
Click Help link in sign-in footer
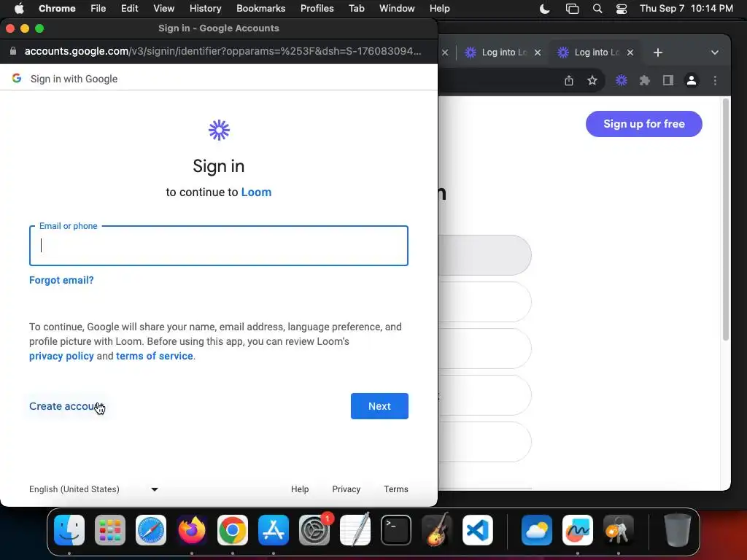click(x=300, y=489)
